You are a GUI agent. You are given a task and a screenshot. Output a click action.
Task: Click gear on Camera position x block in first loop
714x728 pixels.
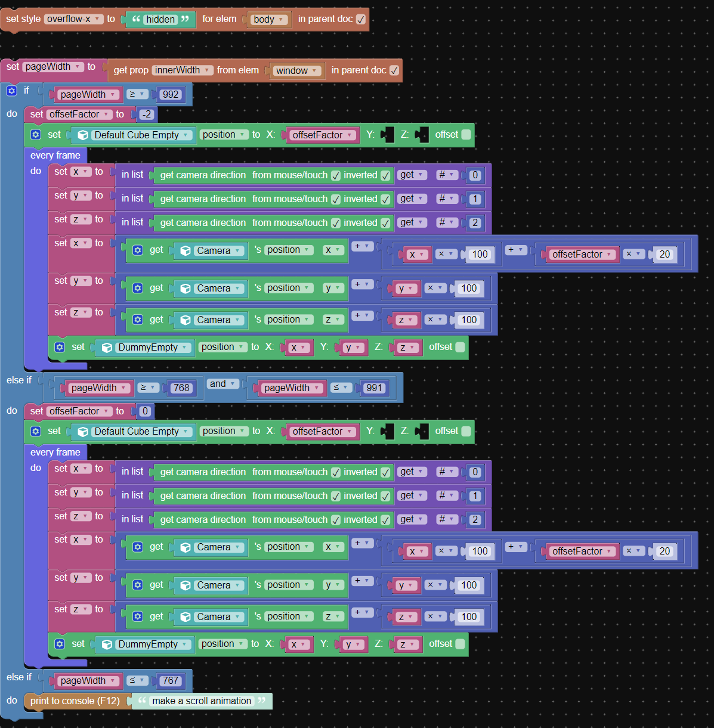coord(138,250)
